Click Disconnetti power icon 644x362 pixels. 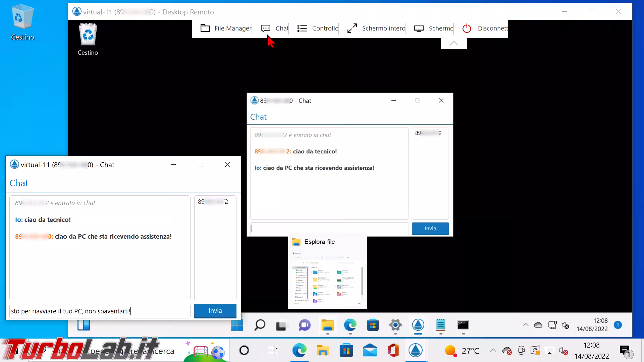click(467, 28)
